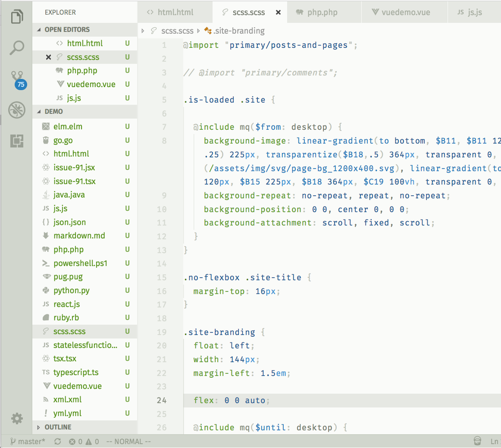Close the scss.scss editor tab
This screenshot has height=448, width=501.
click(278, 13)
